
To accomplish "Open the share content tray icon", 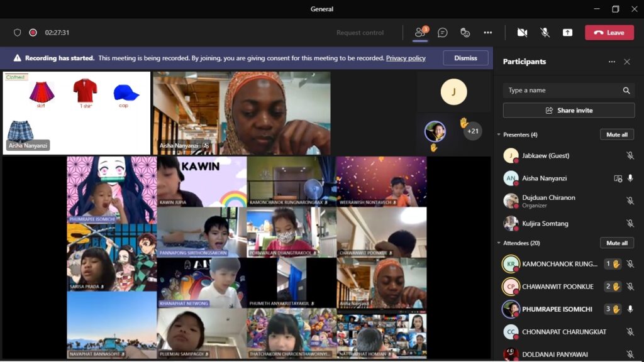I will pos(567,33).
